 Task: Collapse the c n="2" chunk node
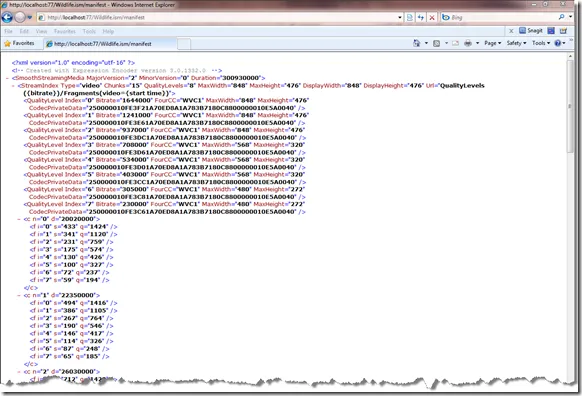[x=19, y=372]
